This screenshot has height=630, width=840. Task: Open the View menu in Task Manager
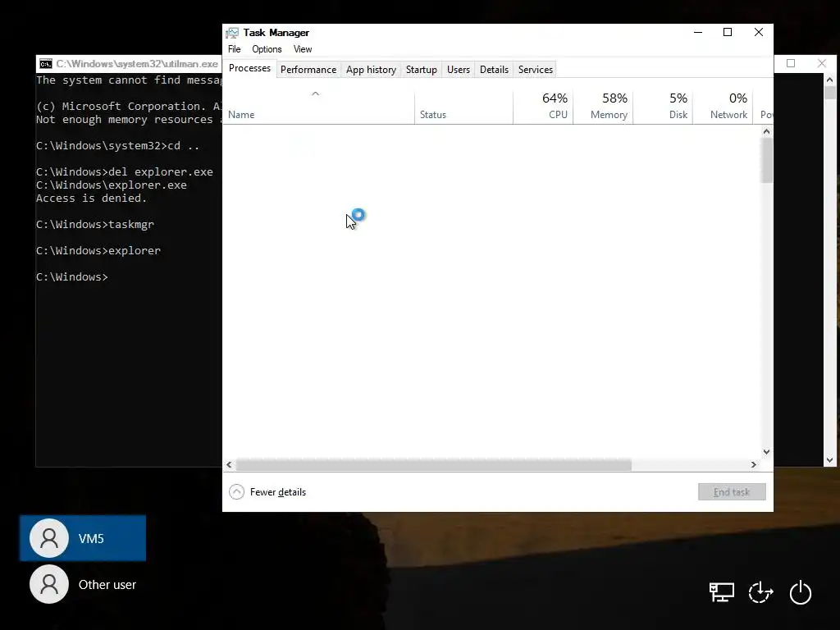[x=303, y=49]
